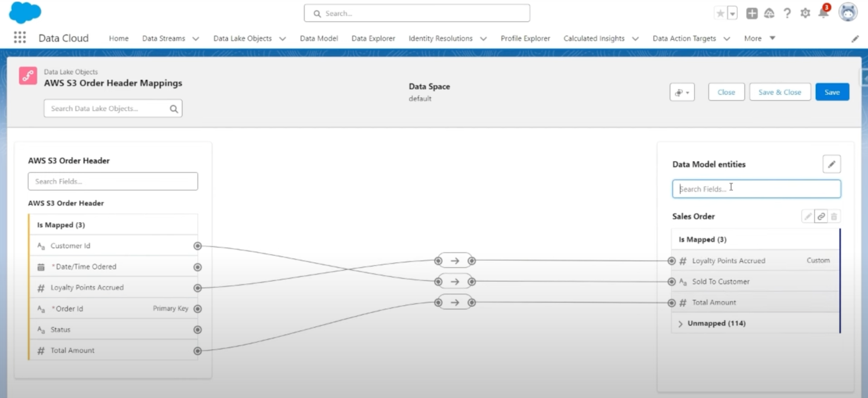The width and height of the screenshot is (868, 398).
Task: Open the help question mark icon
Action: click(787, 14)
